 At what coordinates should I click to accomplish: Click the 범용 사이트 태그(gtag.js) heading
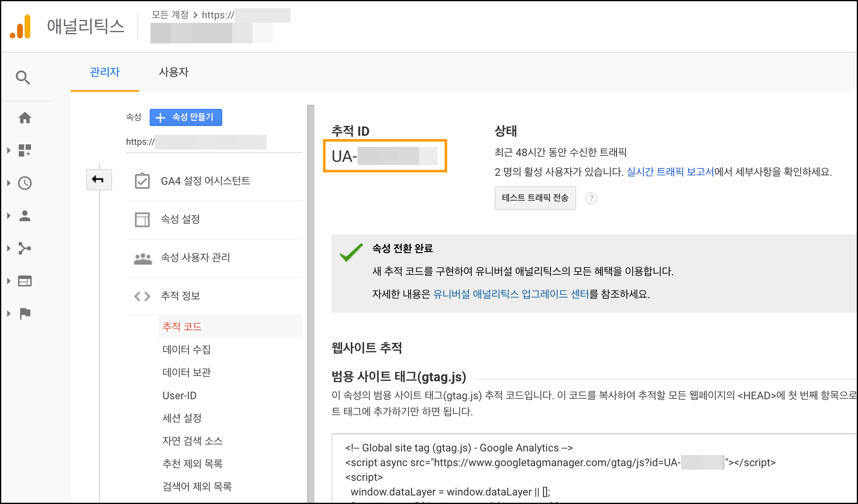point(399,376)
